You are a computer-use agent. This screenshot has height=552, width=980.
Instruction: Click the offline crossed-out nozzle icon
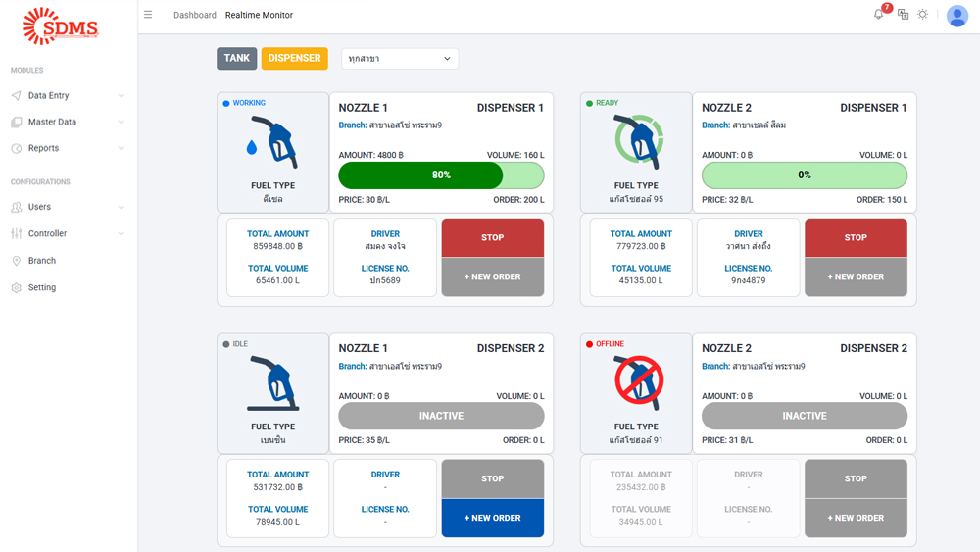tap(638, 381)
